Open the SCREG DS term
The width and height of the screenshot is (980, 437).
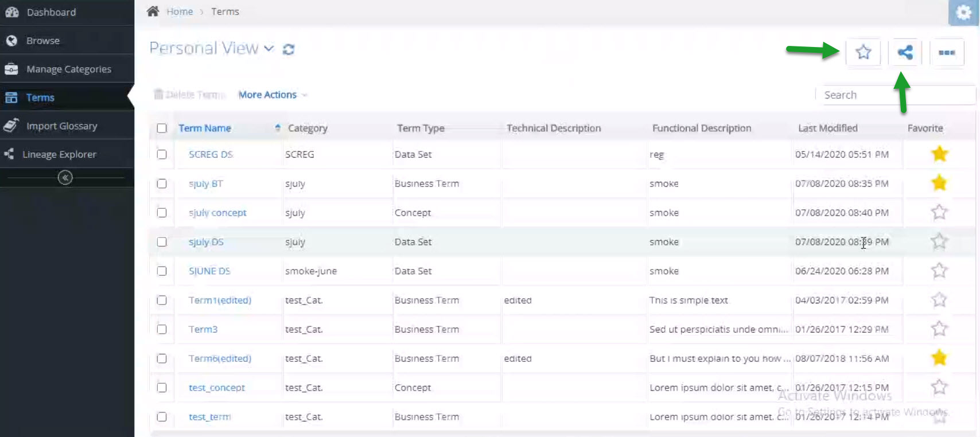click(x=211, y=154)
